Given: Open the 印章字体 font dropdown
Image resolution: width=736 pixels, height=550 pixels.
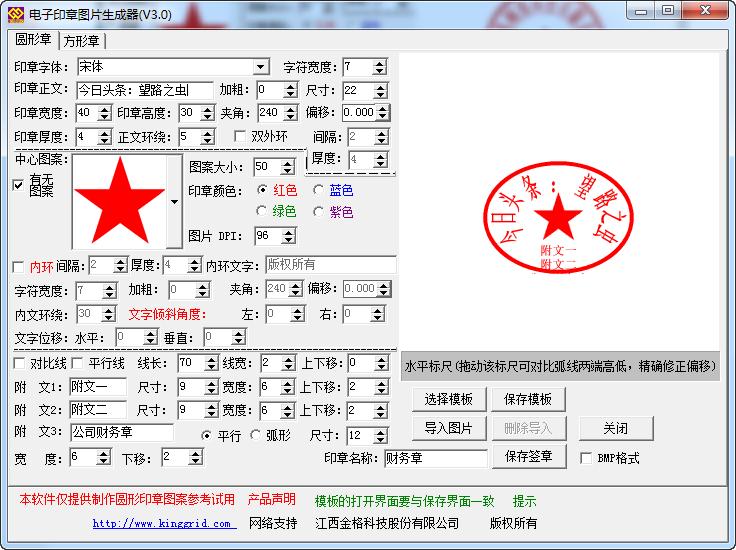Looking at the screenshot, I should tap(261, 67).
